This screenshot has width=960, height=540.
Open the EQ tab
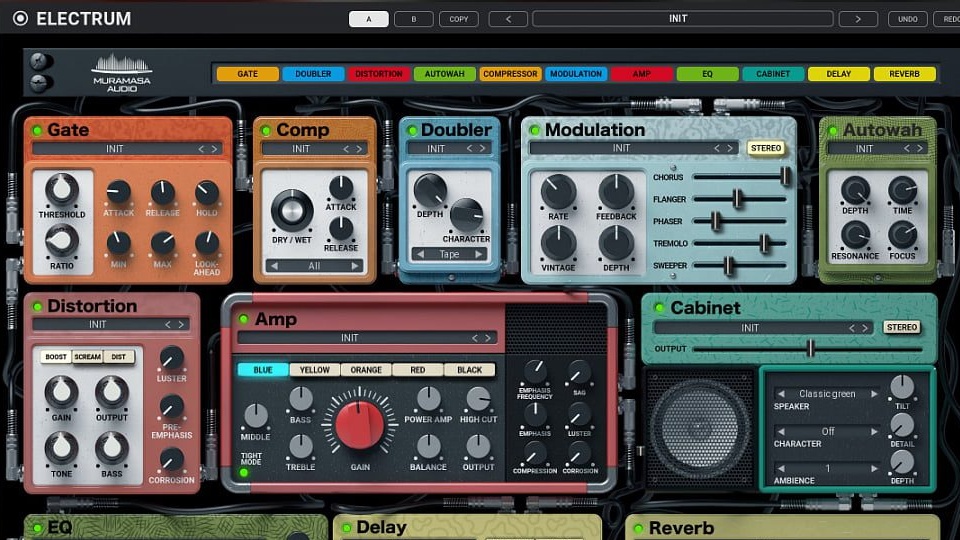click(707, 73)
